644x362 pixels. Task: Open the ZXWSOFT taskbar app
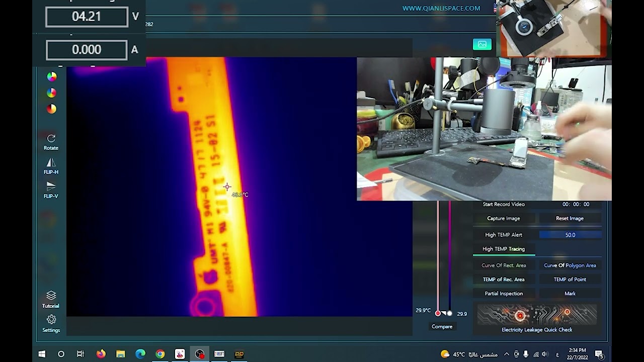(x=219, y=354)
